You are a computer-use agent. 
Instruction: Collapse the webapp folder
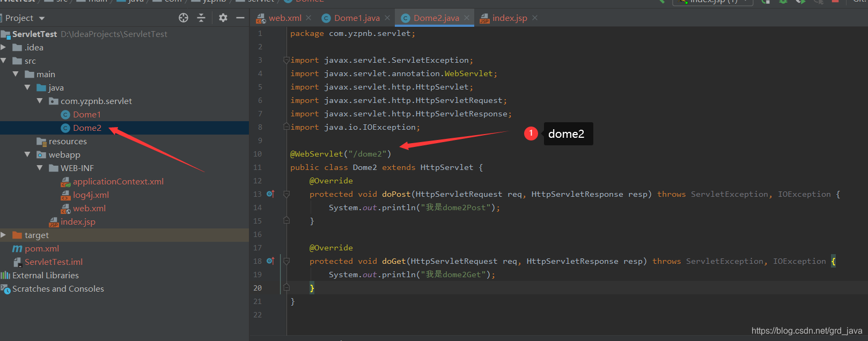click(27, 154)
